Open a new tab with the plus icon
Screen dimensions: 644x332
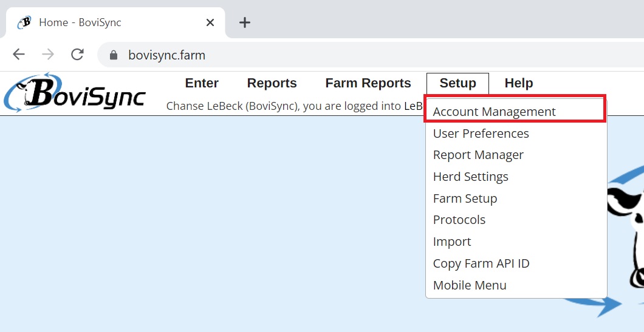click(x=245, y=22)
